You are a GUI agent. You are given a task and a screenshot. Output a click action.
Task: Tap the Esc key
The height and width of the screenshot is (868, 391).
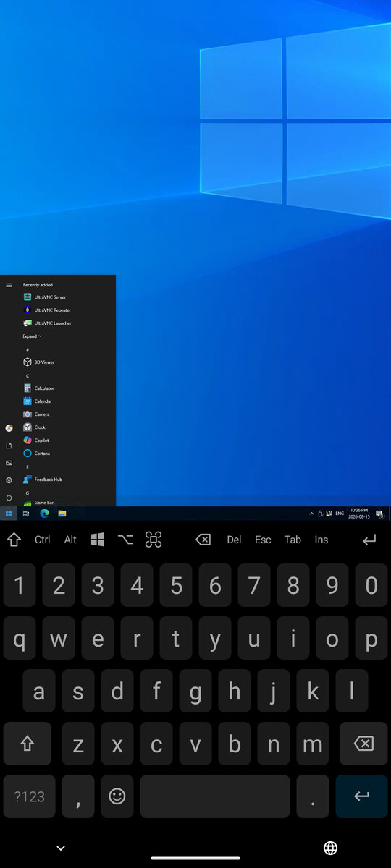pyautogui.click(x=263, y=540)
